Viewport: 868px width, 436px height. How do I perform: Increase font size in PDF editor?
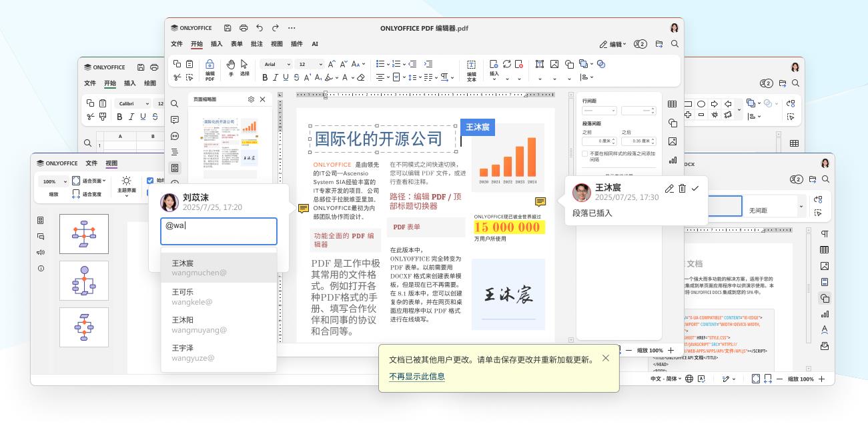point(332,64)
